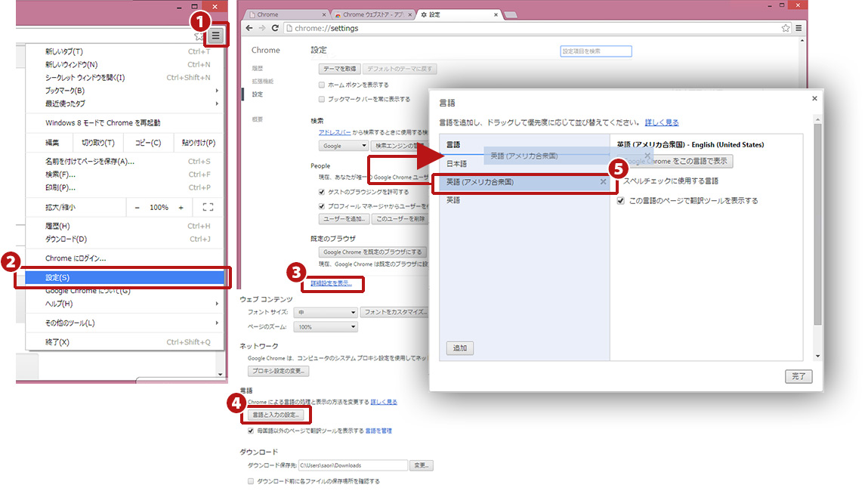The width and height of the screenshot is (868, 491).
Task: Uncheck この言語のページで翻訳ツールを表示する
Action: [x=620, y=200]
